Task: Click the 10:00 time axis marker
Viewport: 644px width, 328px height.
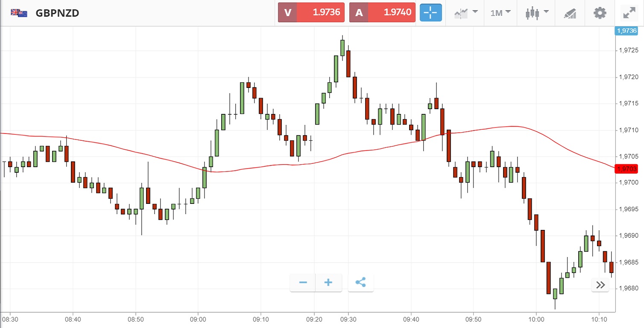Action: click(x=536, y=319)
